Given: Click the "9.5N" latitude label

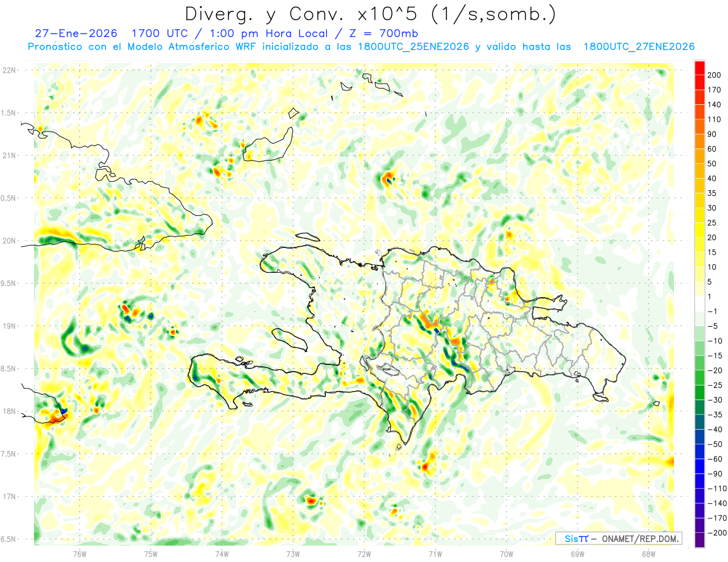Looking at the screenshot, I should pos(9,283).
